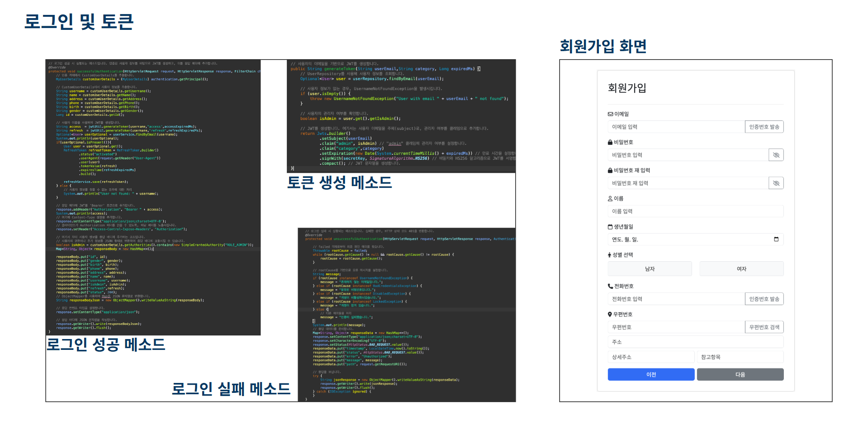Click 인증번호 발송 button next to email field
This screenshot has height=430, width=868.
tap(764, 127)
